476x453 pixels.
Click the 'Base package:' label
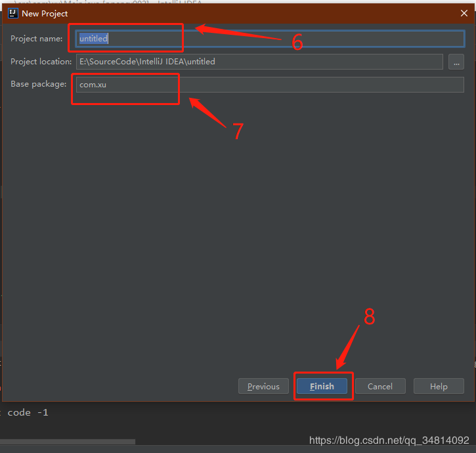tap(39, 84)
